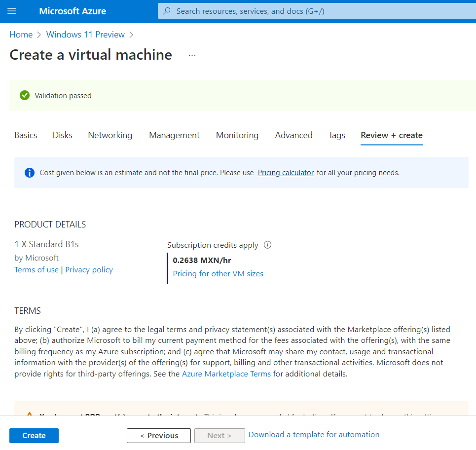The width and height of the screenshot is (476, 450).
Task: Click the Create button
Action: tap(34, 435)
